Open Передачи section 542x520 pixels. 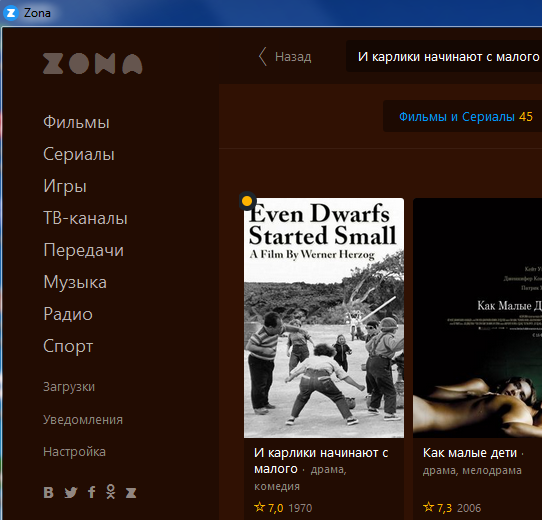84,250
